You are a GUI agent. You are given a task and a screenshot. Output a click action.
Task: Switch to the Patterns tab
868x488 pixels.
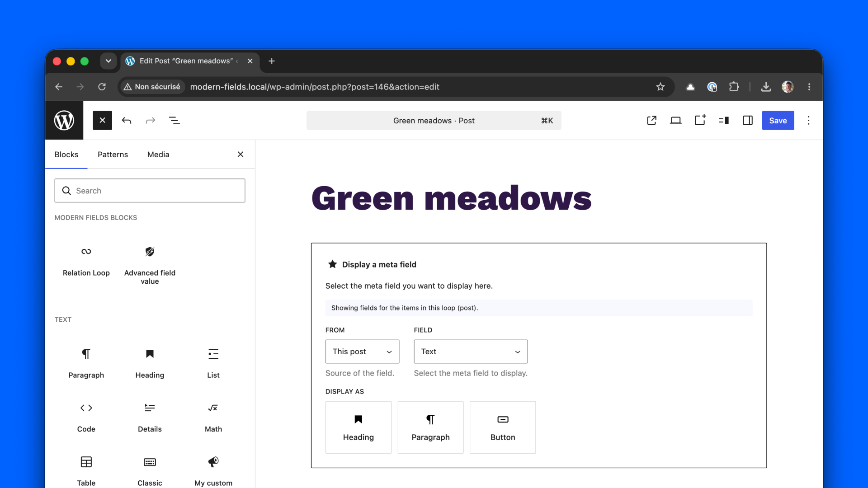coord(113,155)
